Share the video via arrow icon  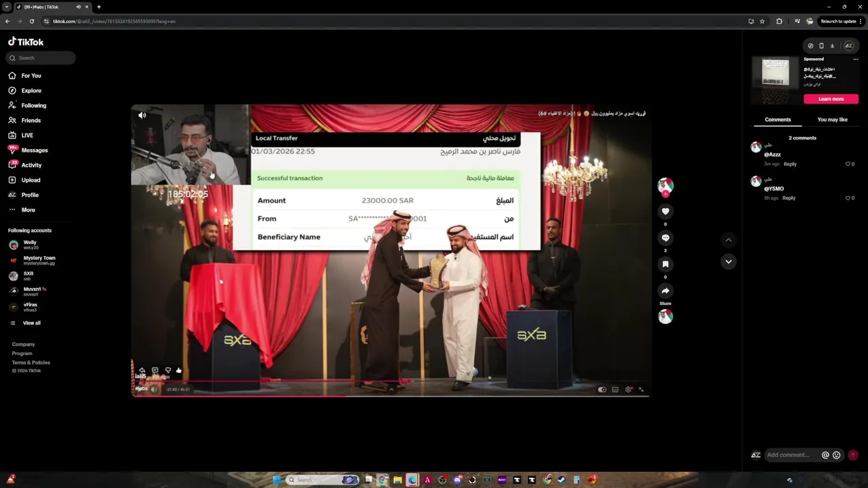tap(665, 291)
